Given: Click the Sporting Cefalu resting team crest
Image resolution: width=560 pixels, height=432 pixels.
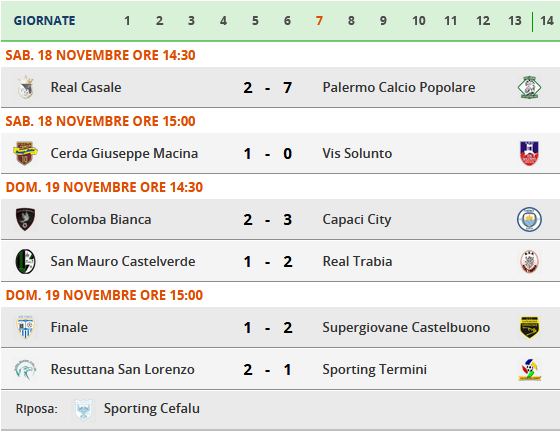Looking at the screenshot, I should 84,410.
